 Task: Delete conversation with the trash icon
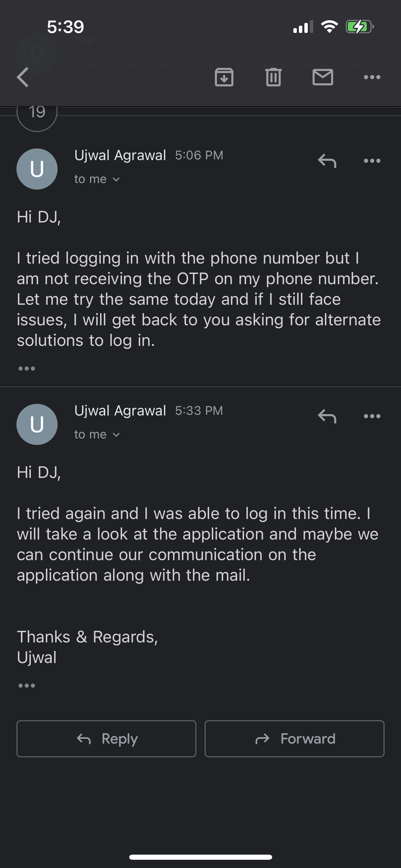(x=274, y=77)
